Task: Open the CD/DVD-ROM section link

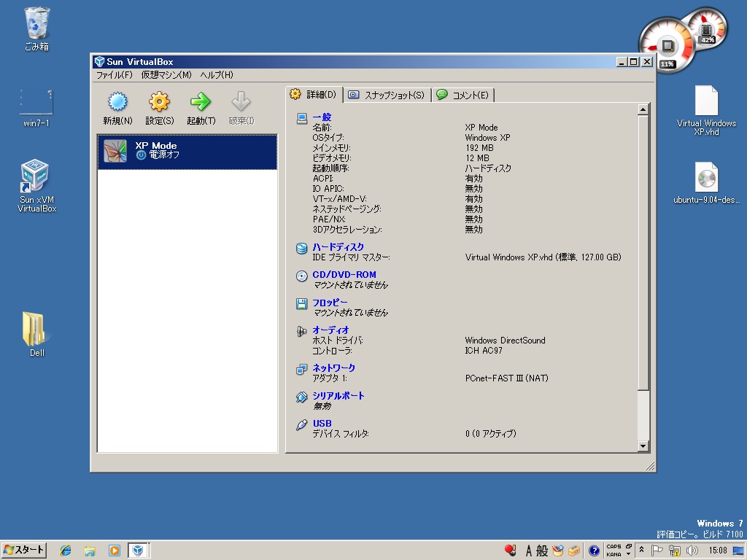Action: (x=344, y=274)
